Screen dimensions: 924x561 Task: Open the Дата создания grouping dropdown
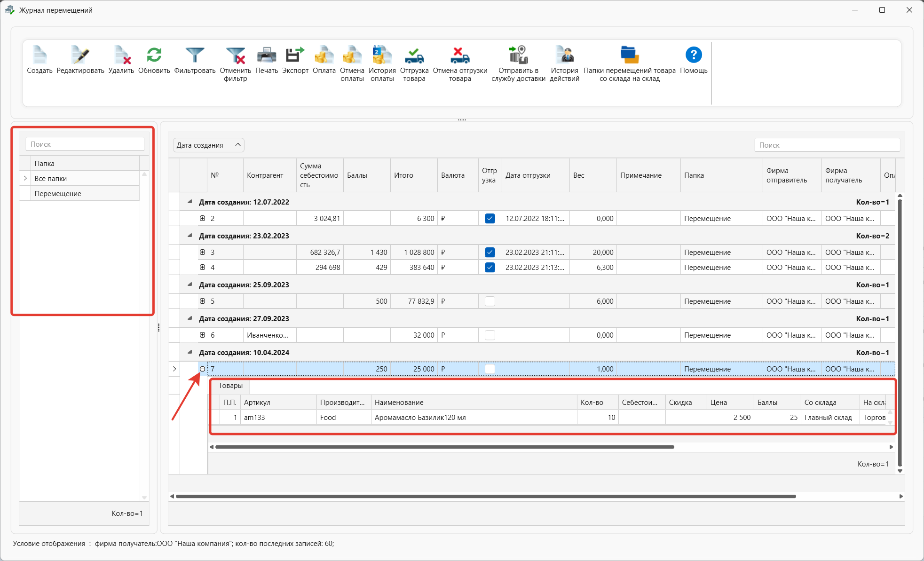click(x=209, y=145)
